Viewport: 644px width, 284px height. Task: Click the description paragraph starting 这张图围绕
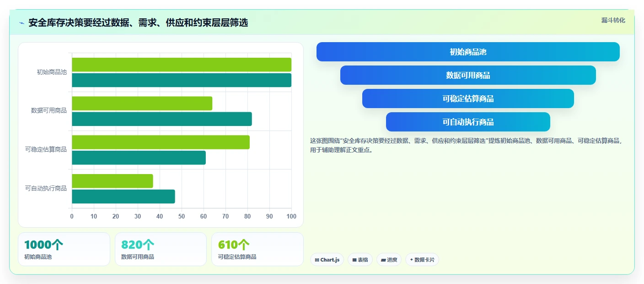pyautogui.click(x=467, y=145)
